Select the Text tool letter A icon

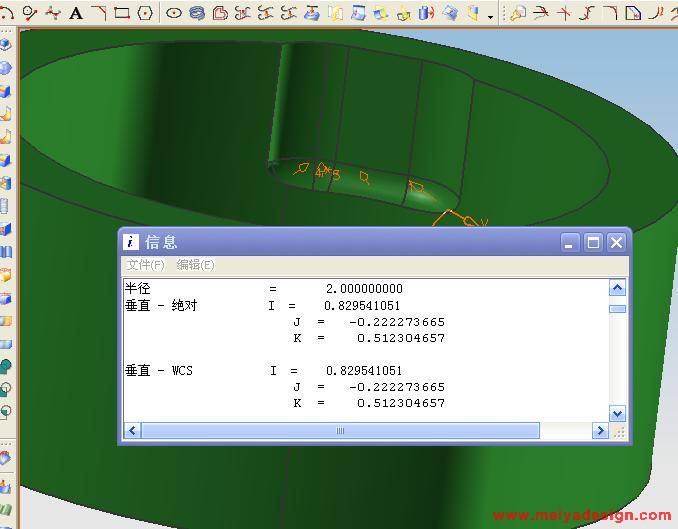coord(76,13)
